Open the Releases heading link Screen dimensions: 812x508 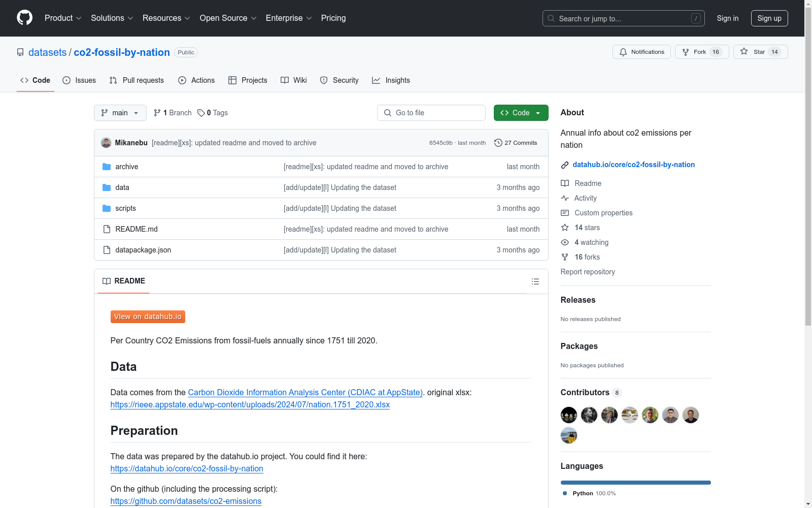578,300
